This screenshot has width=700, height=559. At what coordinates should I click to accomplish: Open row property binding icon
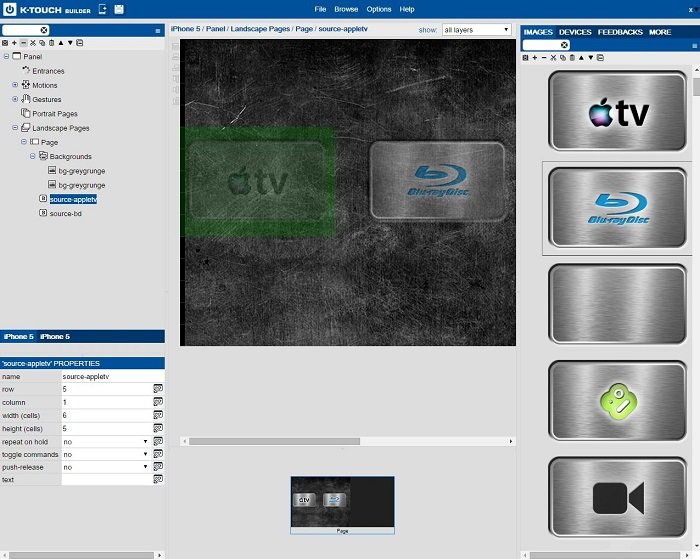tap(158, 389)
